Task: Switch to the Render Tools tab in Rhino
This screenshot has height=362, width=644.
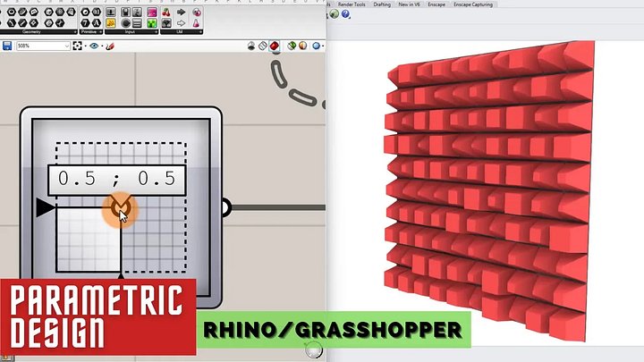Action: click(352, 4)
